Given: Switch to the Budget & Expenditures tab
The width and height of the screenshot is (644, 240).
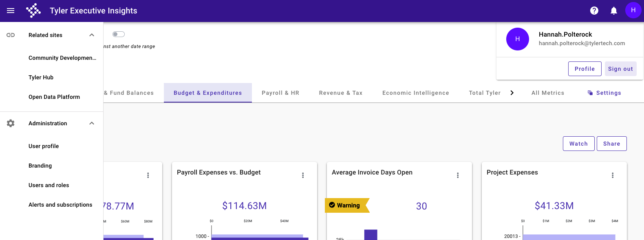Looking at the screenshot, I should click(208, 93).
